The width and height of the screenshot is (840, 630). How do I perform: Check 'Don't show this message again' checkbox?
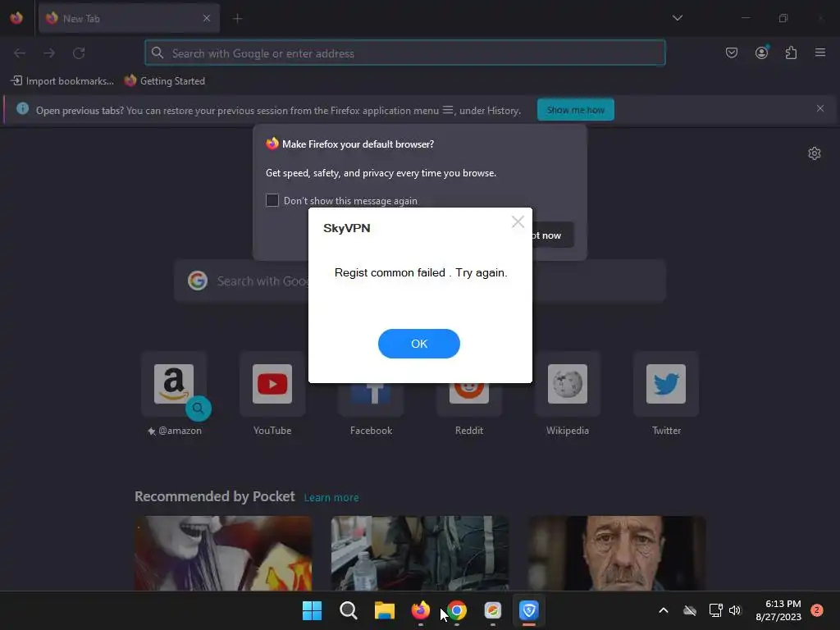(x=272, y=200)
